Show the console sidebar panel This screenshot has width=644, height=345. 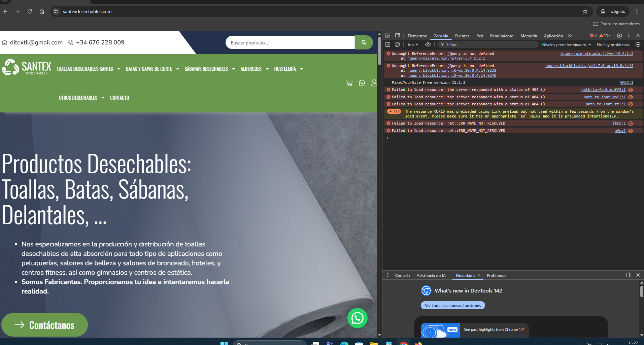point(388,44)
